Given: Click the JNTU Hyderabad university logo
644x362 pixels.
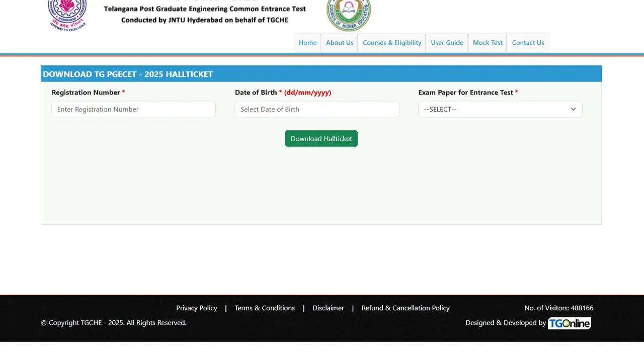Looking at the screenshot, I should point(67,13).
